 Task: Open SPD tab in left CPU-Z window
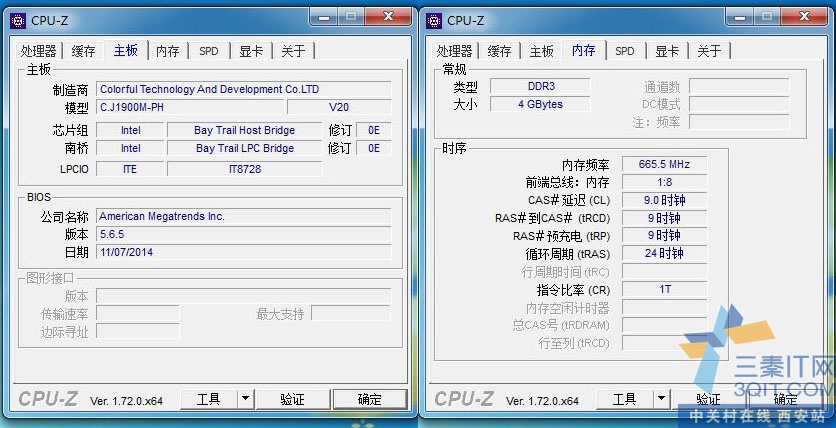click(208, 51)
